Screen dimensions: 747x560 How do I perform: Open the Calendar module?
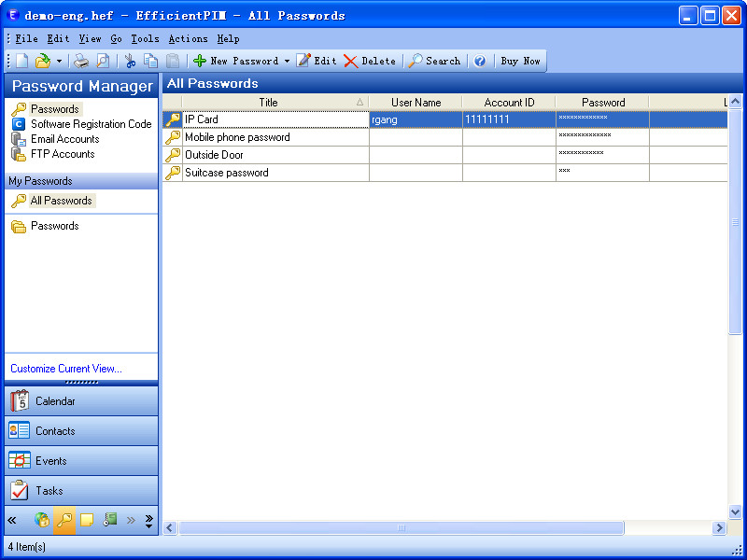point(81,401)
